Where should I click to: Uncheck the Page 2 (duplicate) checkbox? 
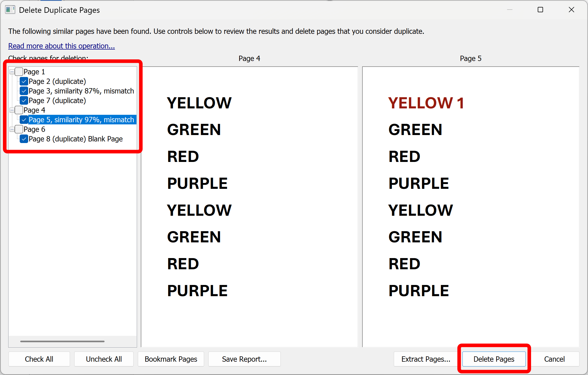(24, 81)
